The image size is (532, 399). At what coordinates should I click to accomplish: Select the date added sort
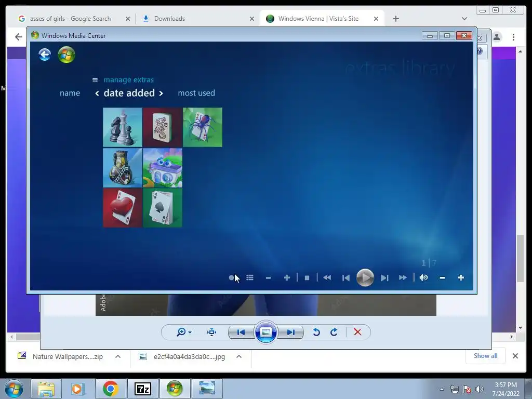129,93
